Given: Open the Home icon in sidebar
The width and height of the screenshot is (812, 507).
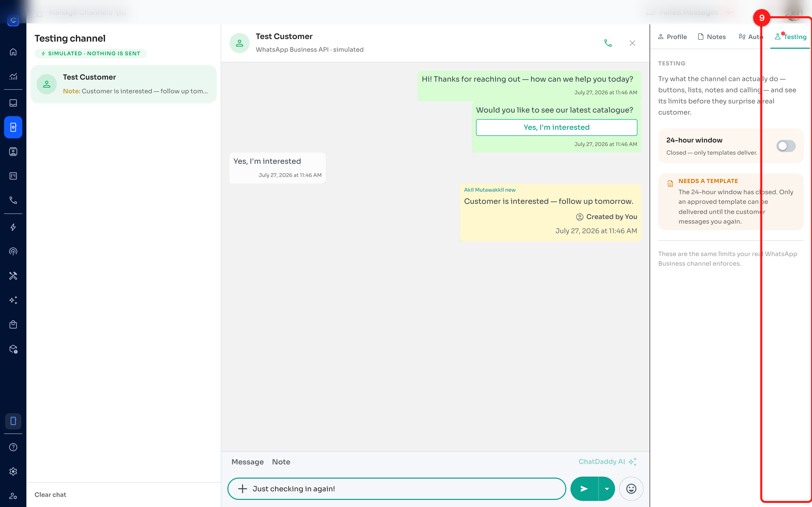Looking at the screenshot, I should (13, 52).
